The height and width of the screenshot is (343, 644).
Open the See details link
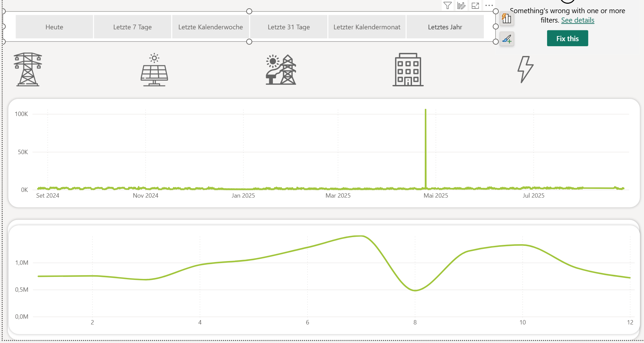577,20
